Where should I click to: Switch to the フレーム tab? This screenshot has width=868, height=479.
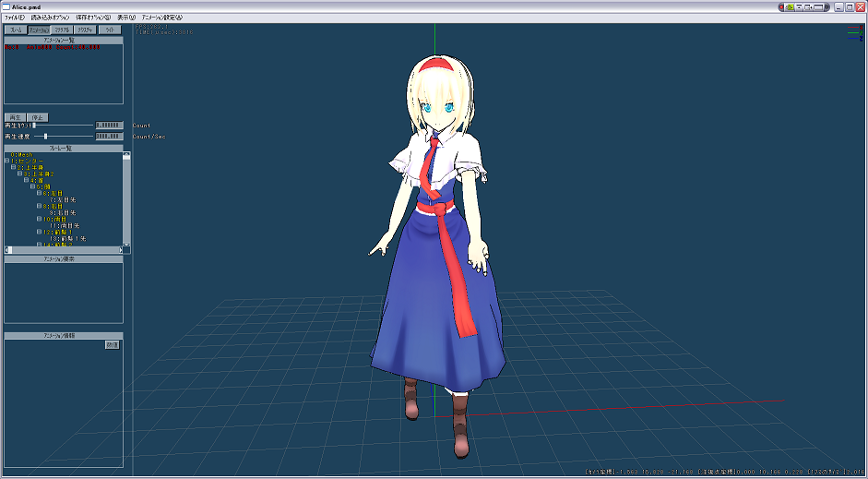[x=16, y=30]
